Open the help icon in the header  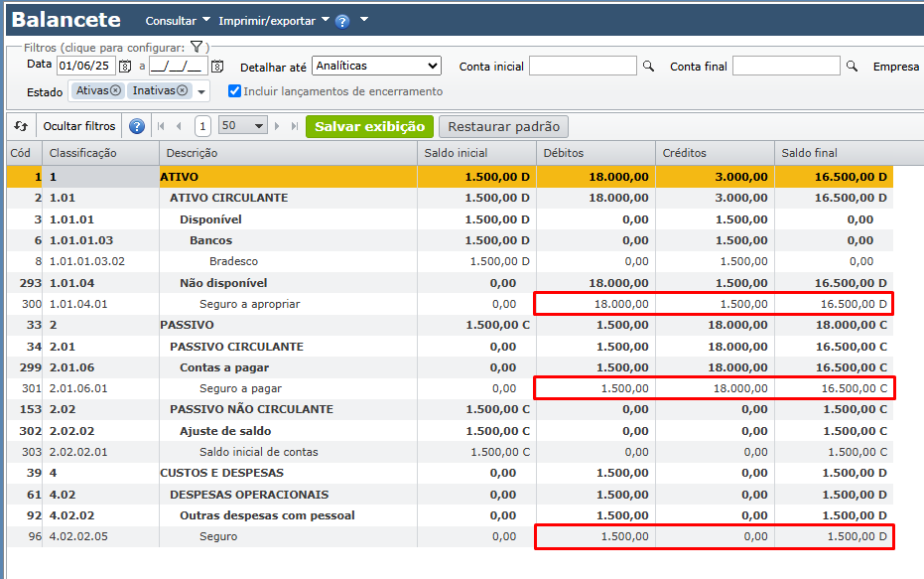tap(342, 21)
